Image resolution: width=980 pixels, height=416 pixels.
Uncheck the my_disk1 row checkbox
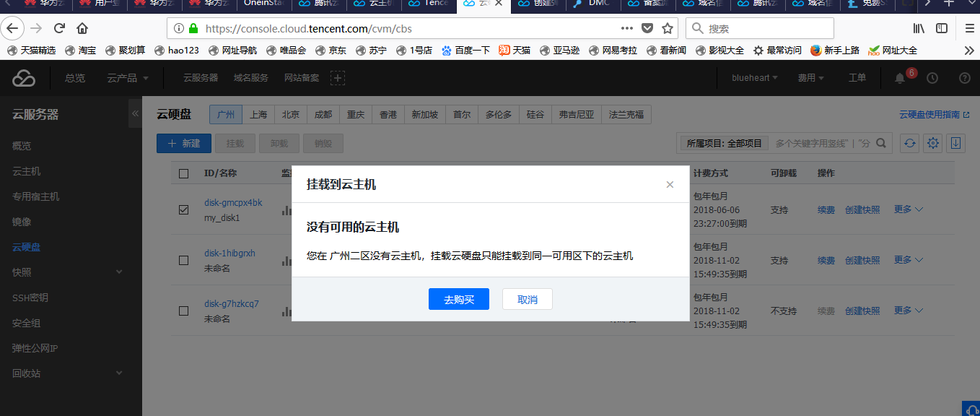(x=183, y=210)
